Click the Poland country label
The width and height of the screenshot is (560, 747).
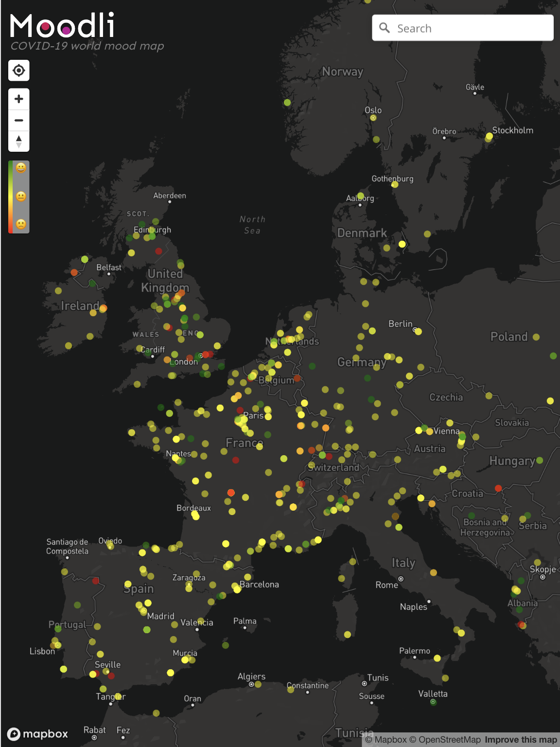tap(509, 337)
